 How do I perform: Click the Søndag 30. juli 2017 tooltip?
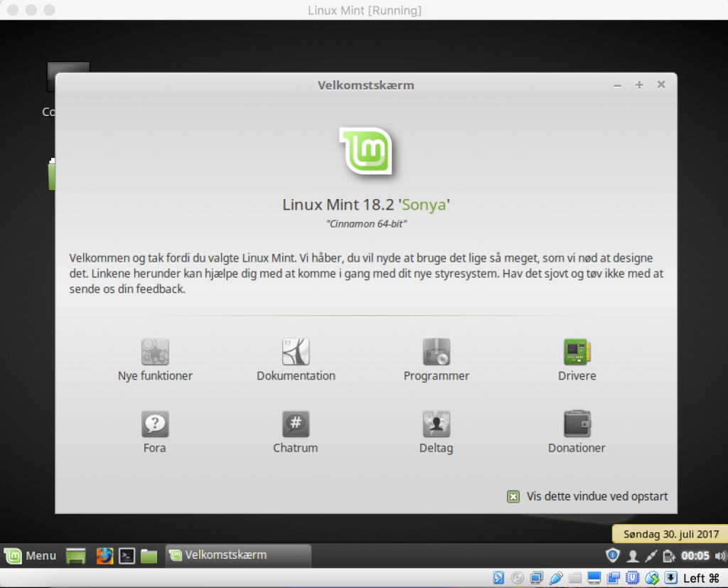(671, 534)
